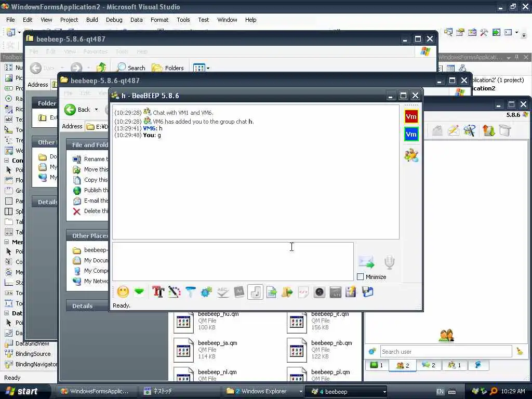Open the Debug menu in Visual Studio
Image resolution: width=532 pixels, height=399 pixels.
coord(114,20)
